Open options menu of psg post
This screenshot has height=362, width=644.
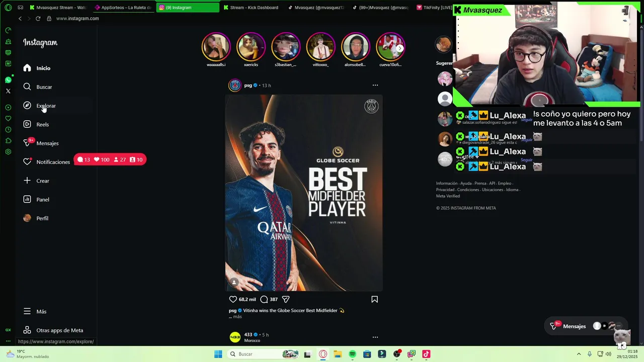point(375,85)
